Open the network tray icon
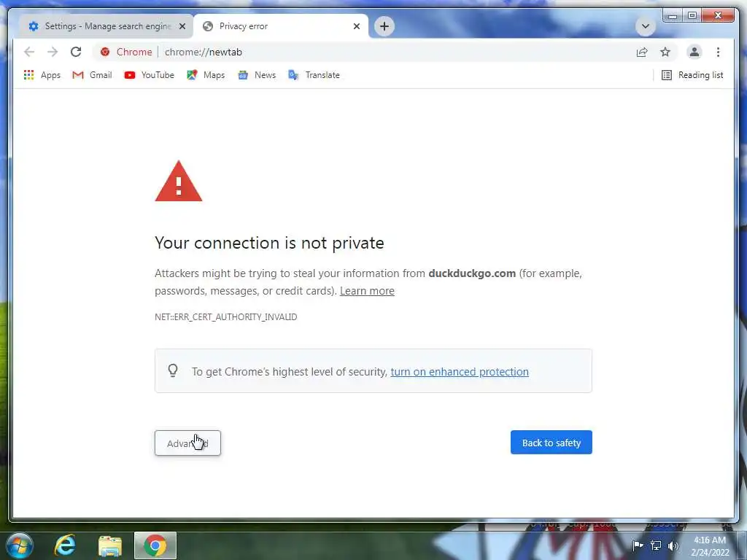The height and width of the screenshot is (560, 747). pos(656,545)
